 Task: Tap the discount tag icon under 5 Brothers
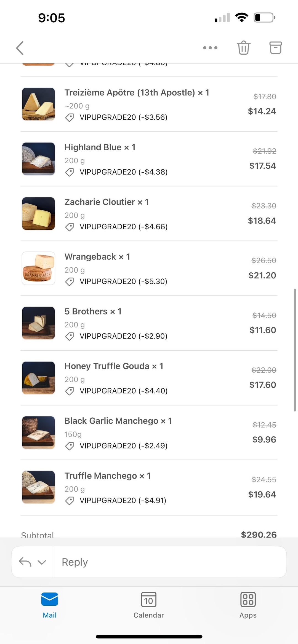[70, 336]
